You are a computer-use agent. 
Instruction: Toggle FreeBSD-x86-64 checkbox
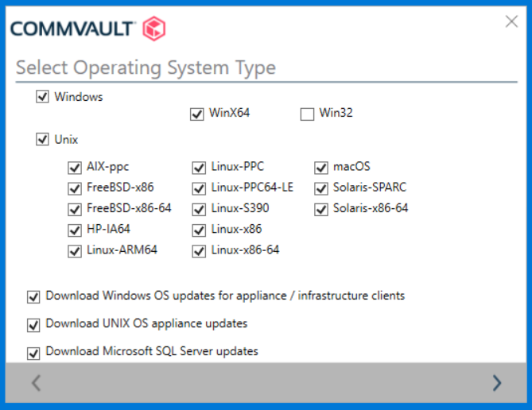click(75, 209)
